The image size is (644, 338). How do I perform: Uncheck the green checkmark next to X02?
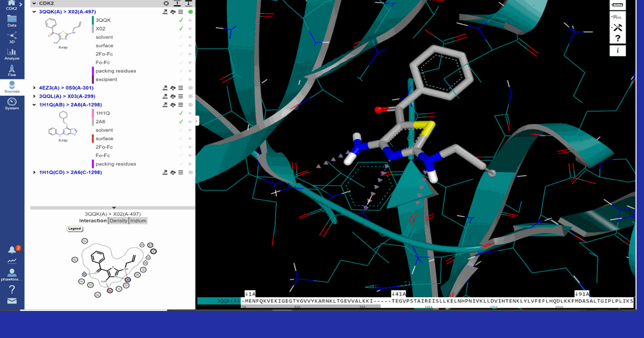[x=181, y=29]
